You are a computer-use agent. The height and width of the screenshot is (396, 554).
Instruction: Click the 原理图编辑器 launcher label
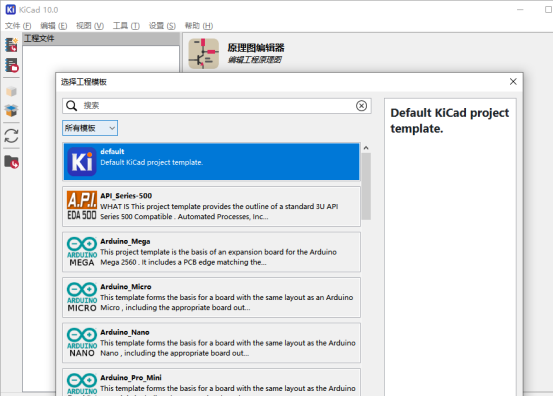(x=256, y=48)
